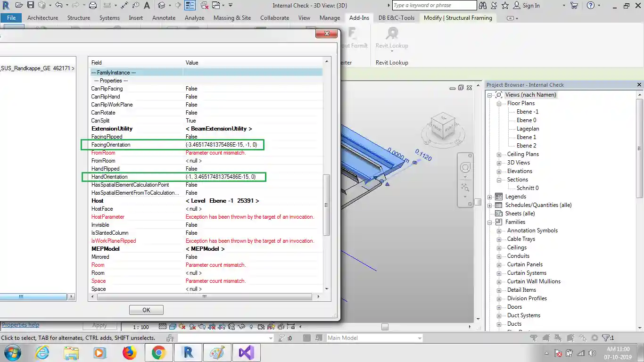Open Default 3D View from Quick Access Toolbar
This screenshot has height=362, width=644.
[161, 5]
